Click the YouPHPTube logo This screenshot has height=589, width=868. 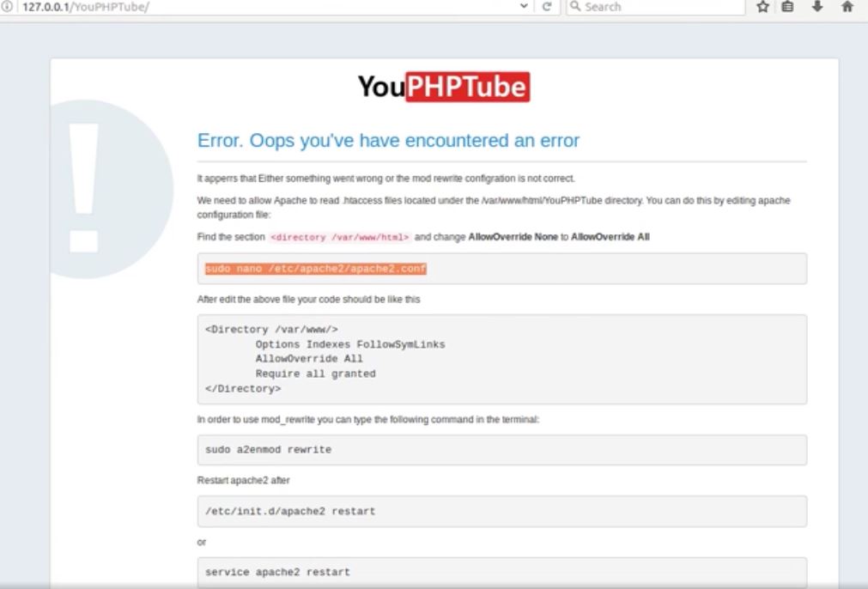444,85
